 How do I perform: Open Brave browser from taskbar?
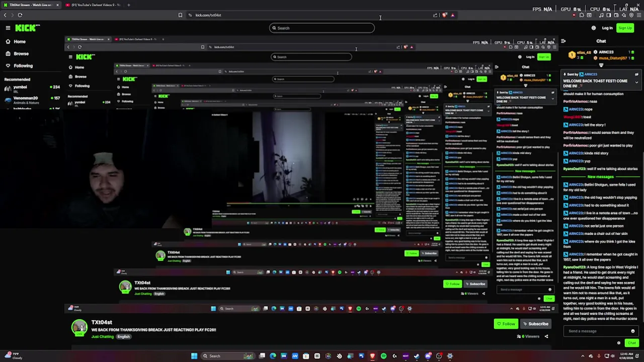372,356
